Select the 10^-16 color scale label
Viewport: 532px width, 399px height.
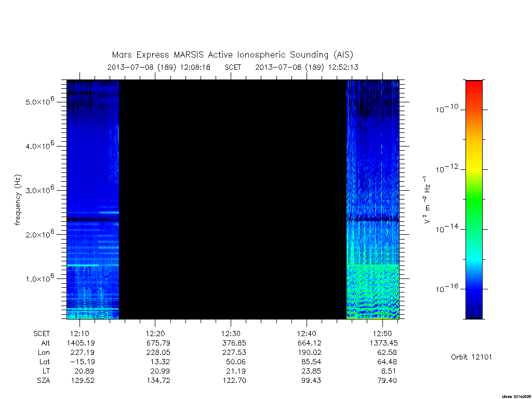click(447, 288)
